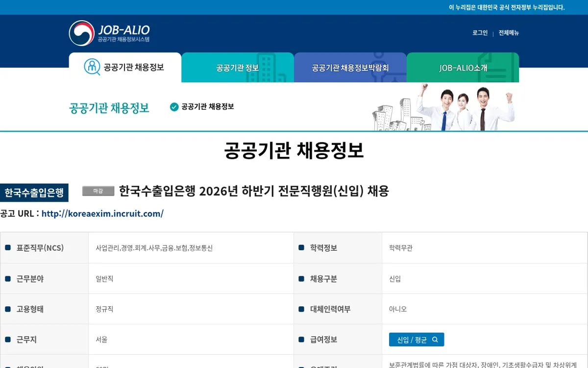Click the magnifier person icon in first tab
Image resolution: width=588 pixels, height=368 pixels.
[92, 67]
